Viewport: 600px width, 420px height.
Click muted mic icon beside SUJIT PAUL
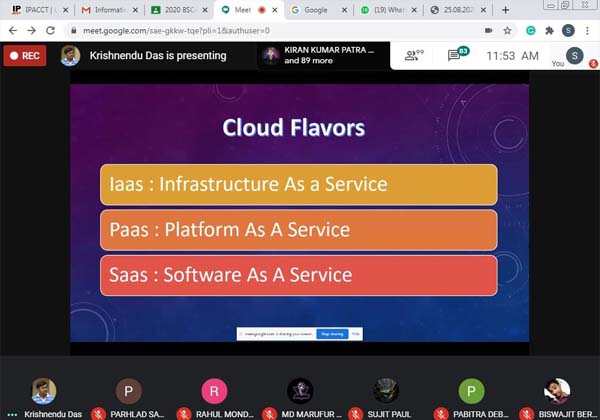point(355,414)
